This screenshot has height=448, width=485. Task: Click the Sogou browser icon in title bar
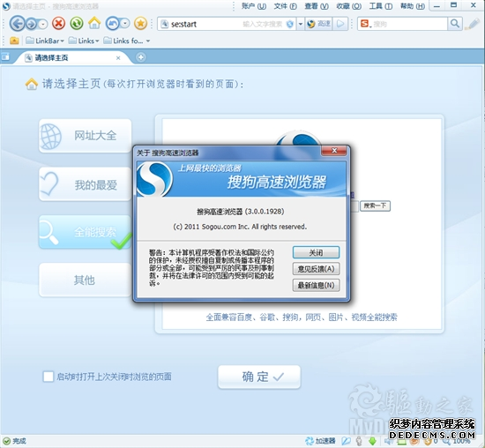(x=6, y=6)
